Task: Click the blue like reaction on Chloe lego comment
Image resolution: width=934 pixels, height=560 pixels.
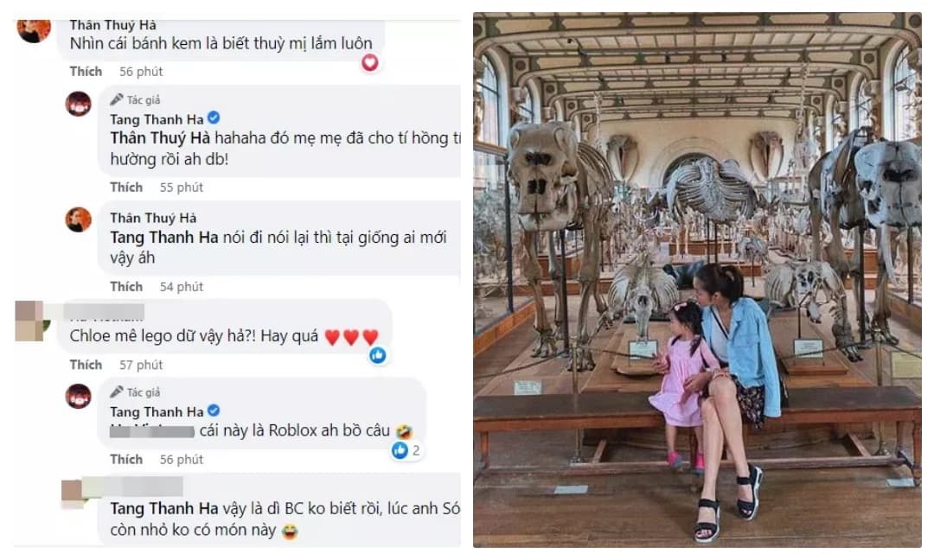Action: [x=377, y=355]
